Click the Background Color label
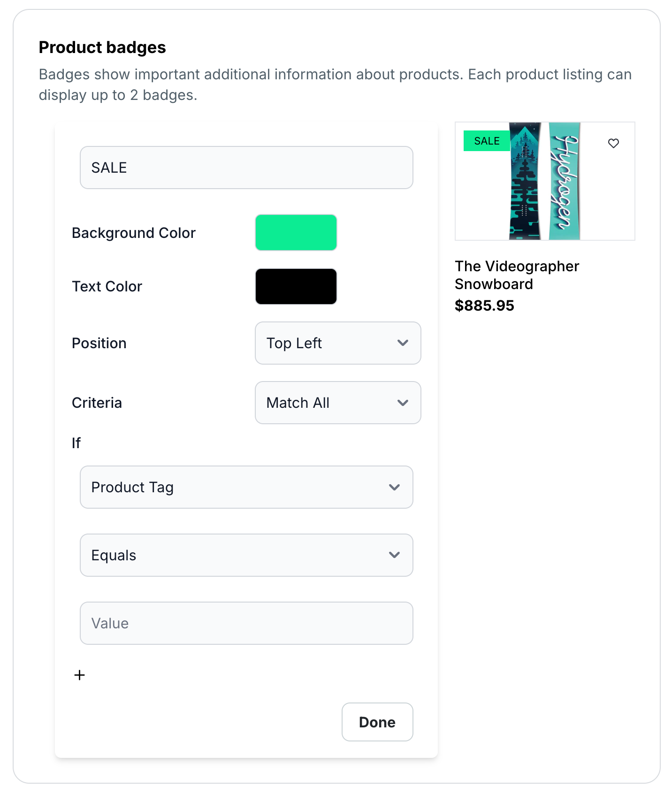Image resolution: width=672 pixels, height=794 pixels. coord(134,233)
